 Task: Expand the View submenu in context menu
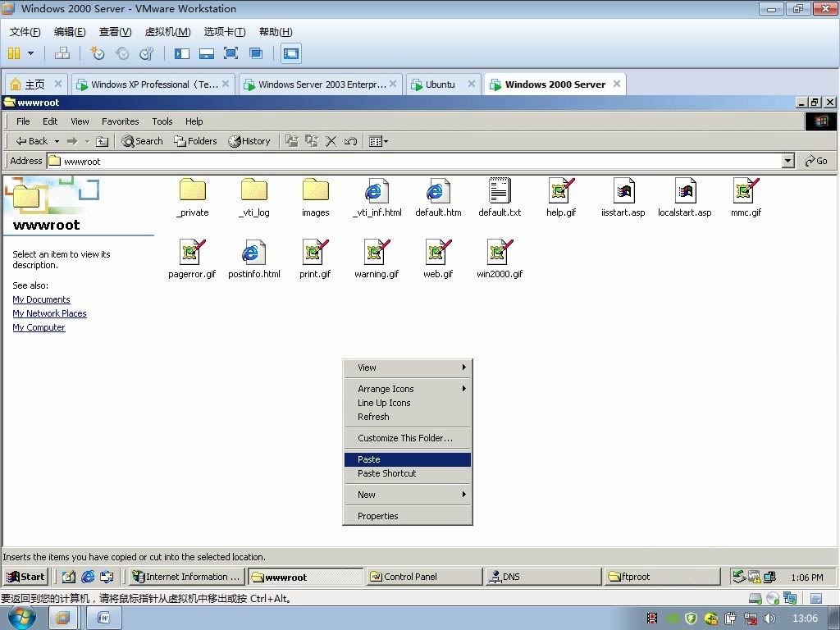408,367
